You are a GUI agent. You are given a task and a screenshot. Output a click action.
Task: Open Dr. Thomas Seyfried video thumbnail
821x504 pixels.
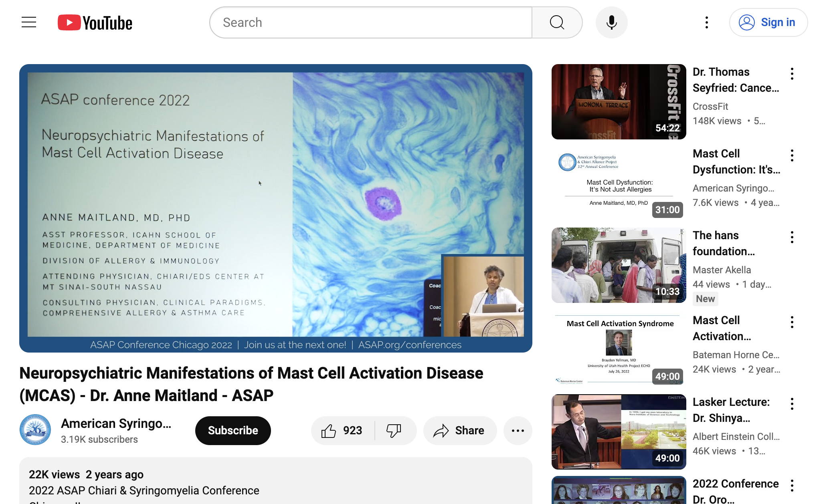(619, 102)
